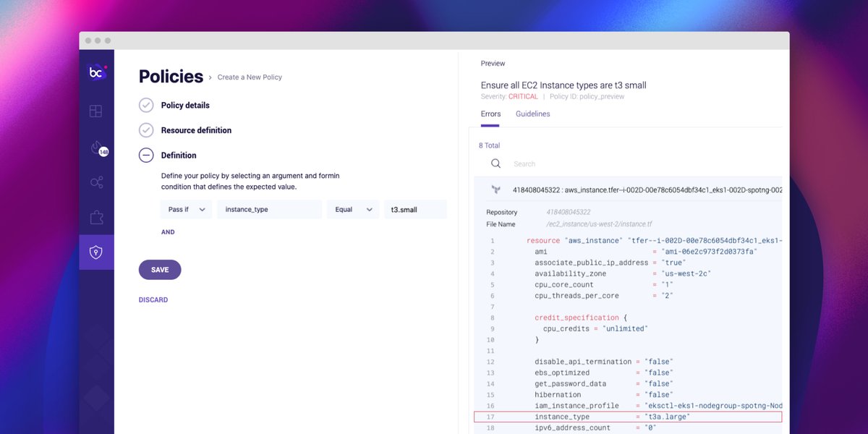Click the credit_specification code line
This screenshot has height=434, width=868.
(581, 318)
